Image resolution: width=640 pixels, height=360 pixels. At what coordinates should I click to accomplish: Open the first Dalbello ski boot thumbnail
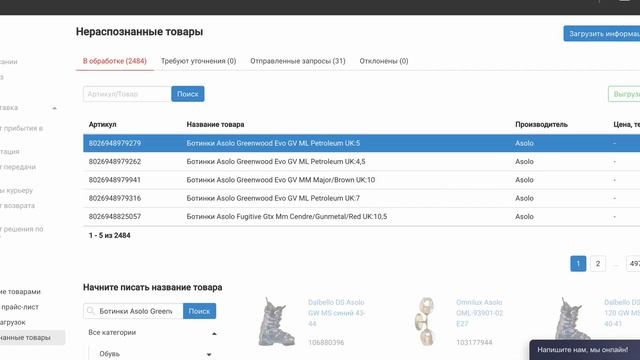[x=276, y=322]
